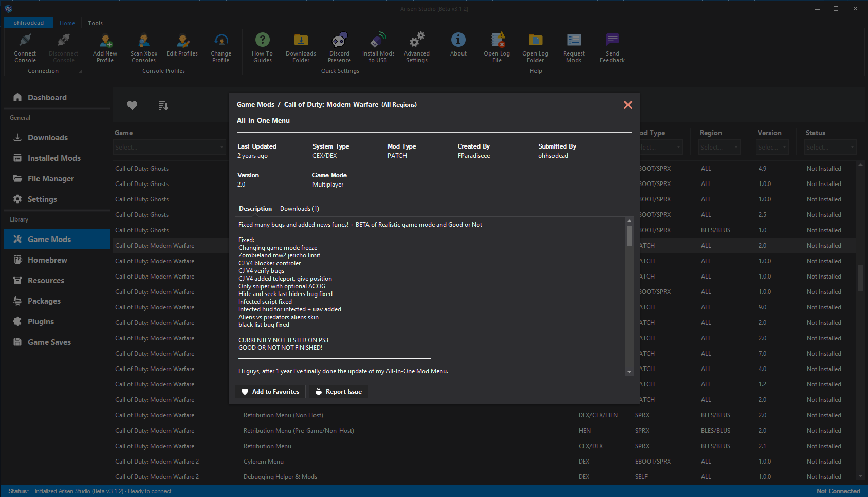This screenshot has height=497, width=868.
Task: Open Installed Mods section
Action: (57, 158)
